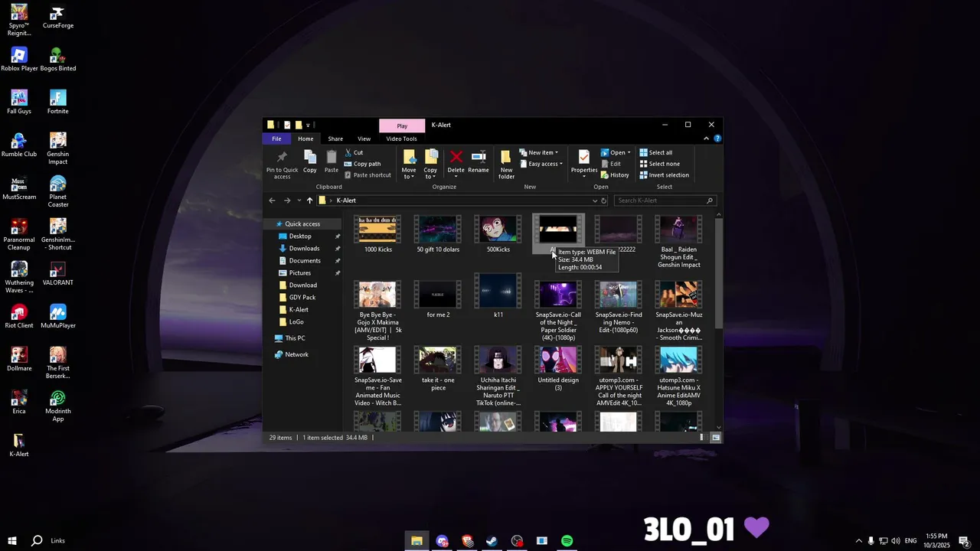Viewport: 980px width, 551px height.
Task: Click the Paste icon in the ribbon
Action: 332,161
